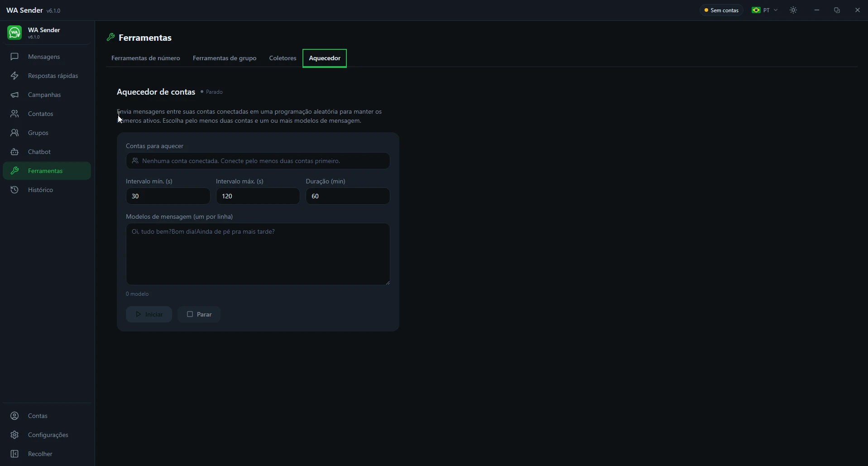Click the Duração (min) input
Screen dimensions: 868x466
tap(348, 196)
